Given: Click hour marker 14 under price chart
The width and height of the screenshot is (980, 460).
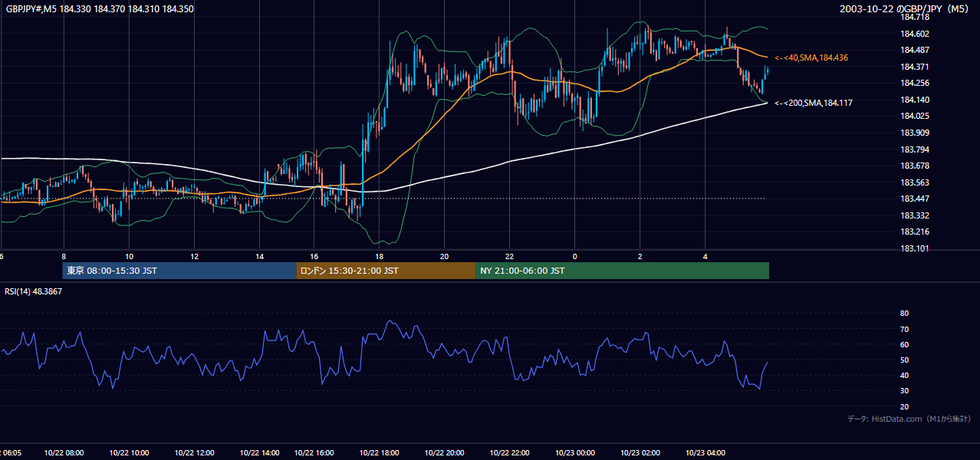Looking at the screenshot, I should point(260,256).
